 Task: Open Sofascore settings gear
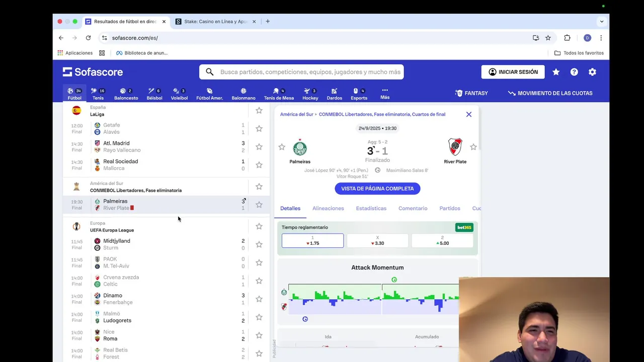point(592,72)
